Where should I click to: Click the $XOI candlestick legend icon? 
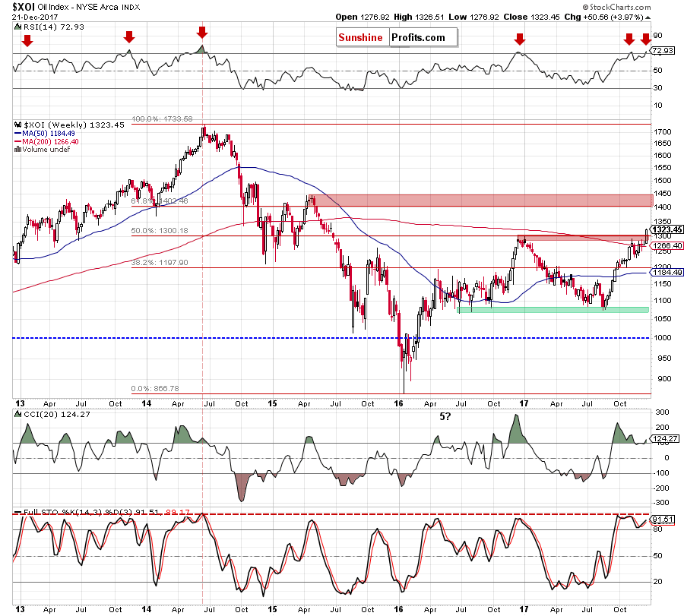pos(18,125)
